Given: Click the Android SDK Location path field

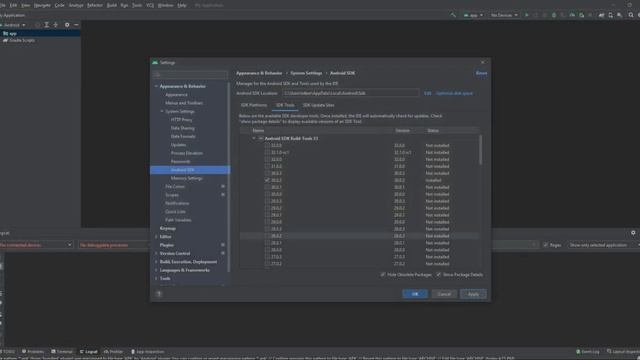Looking at the screenshot, I should tap(351, 93).
